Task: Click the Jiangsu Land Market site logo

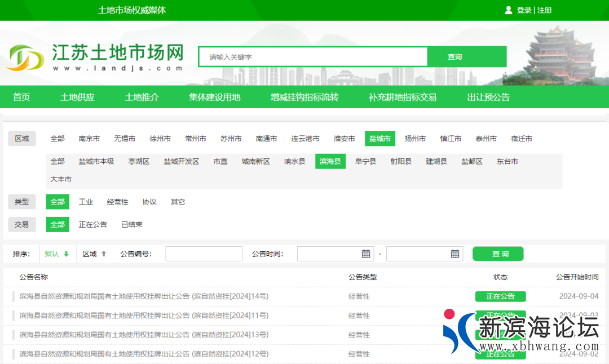Action: pyautogui.click(x=96, y=57)
